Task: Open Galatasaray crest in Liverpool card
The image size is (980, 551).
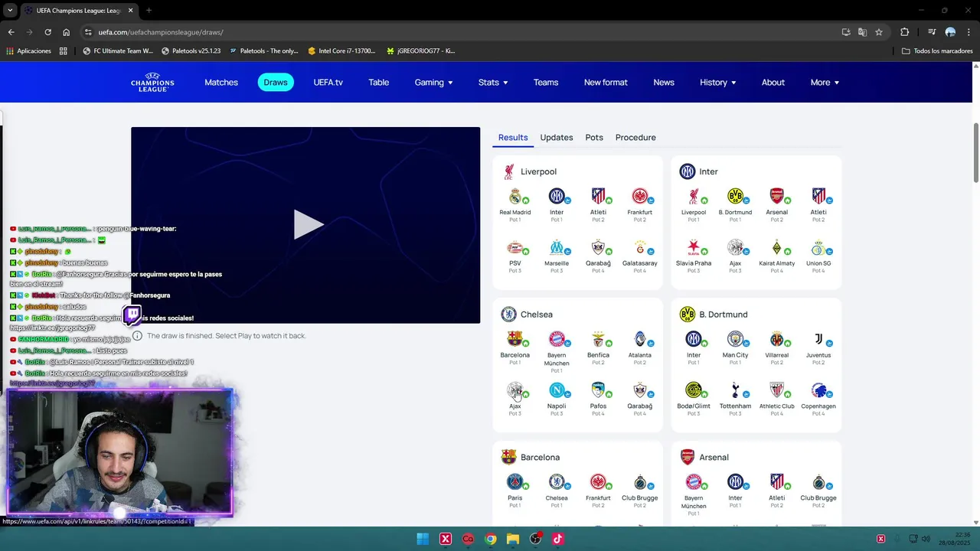Action: [x=640, y=247]
